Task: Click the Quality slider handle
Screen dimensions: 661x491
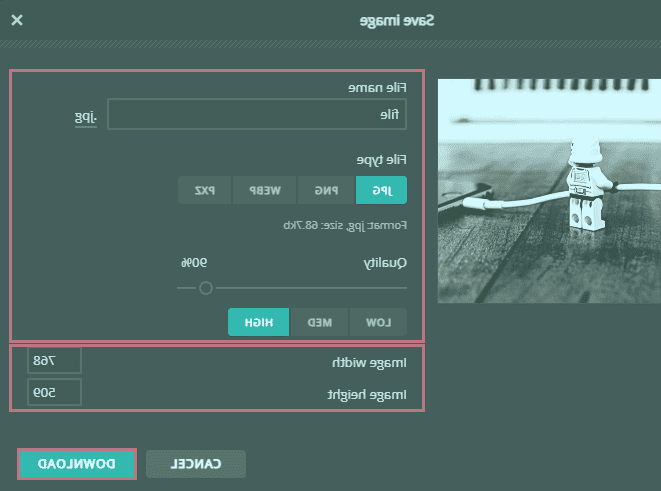Action: (206, 288)
